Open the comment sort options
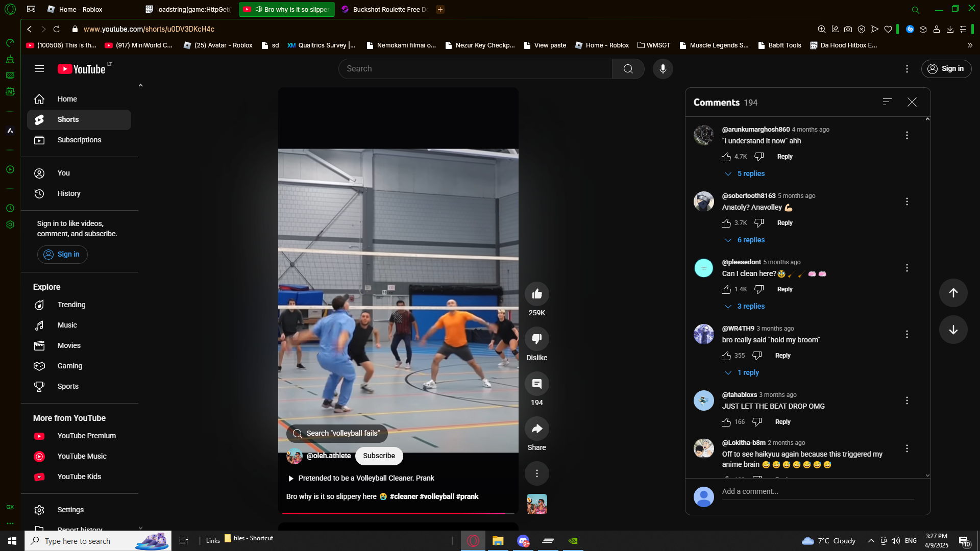 tap(887, 102)
